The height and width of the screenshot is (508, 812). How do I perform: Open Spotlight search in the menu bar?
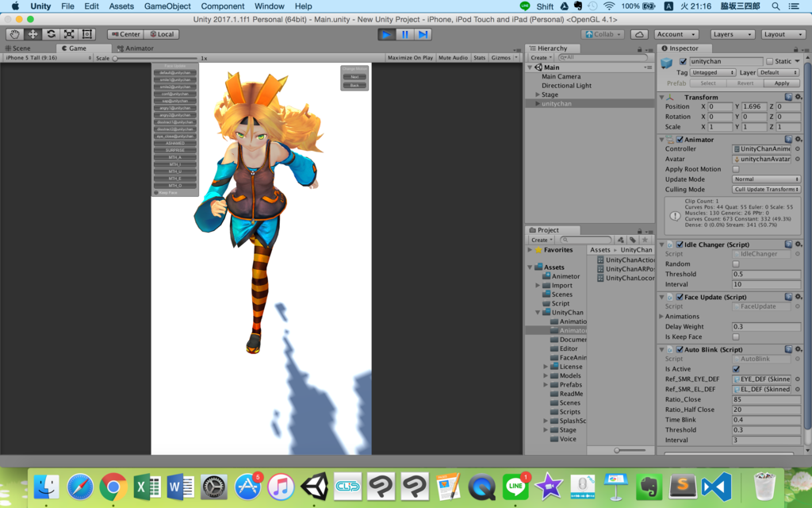click(x=776, y=6)
